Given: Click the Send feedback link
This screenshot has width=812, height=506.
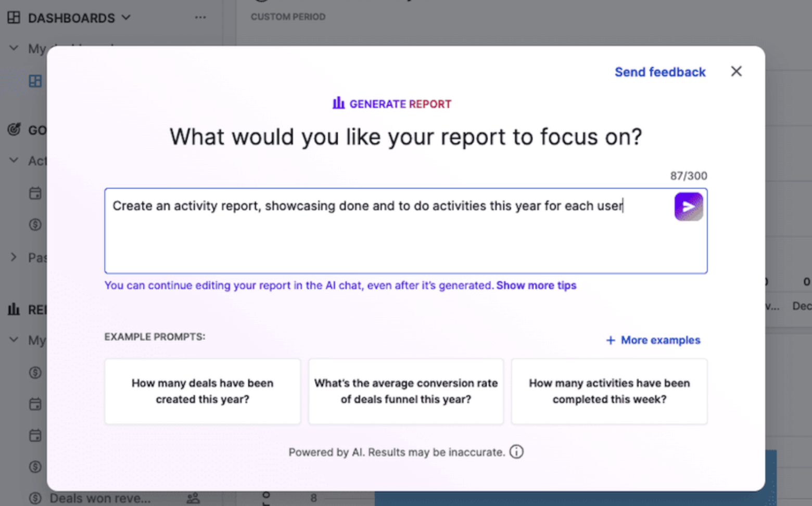Looking at the screenshot, I should point(659,72).
